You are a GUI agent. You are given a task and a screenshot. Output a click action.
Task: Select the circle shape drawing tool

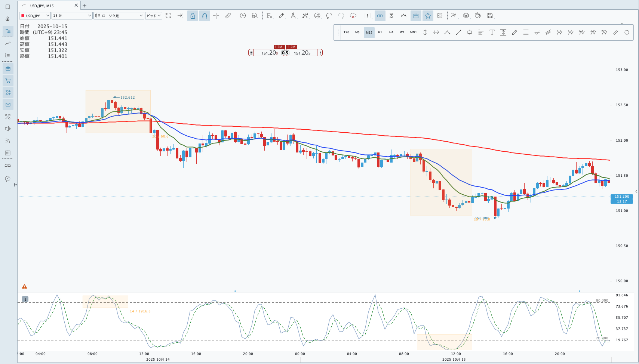pos(627,33)
